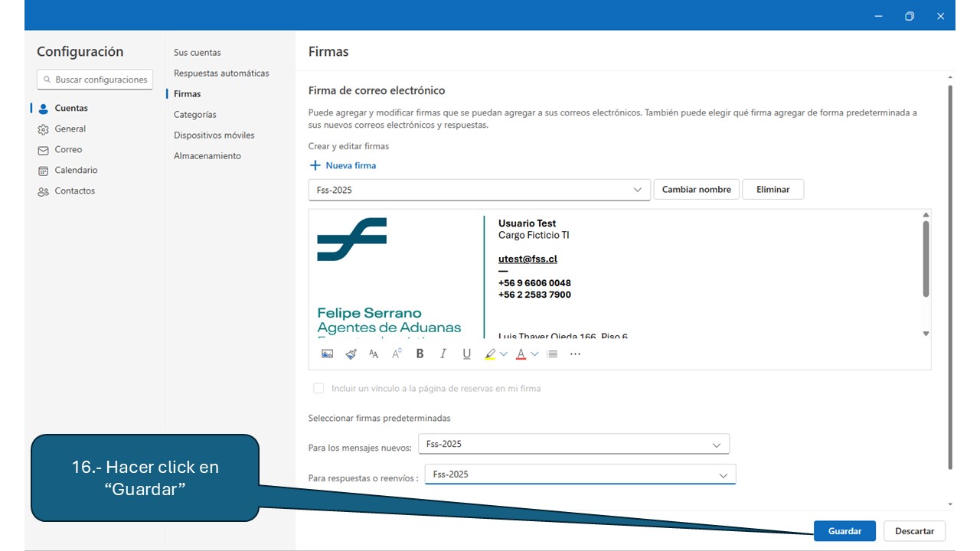Viewport: 980px width, 551px height.
Task: Select Sus cuentas submenu
Action: pyautogui.click(x=198, y=52)
